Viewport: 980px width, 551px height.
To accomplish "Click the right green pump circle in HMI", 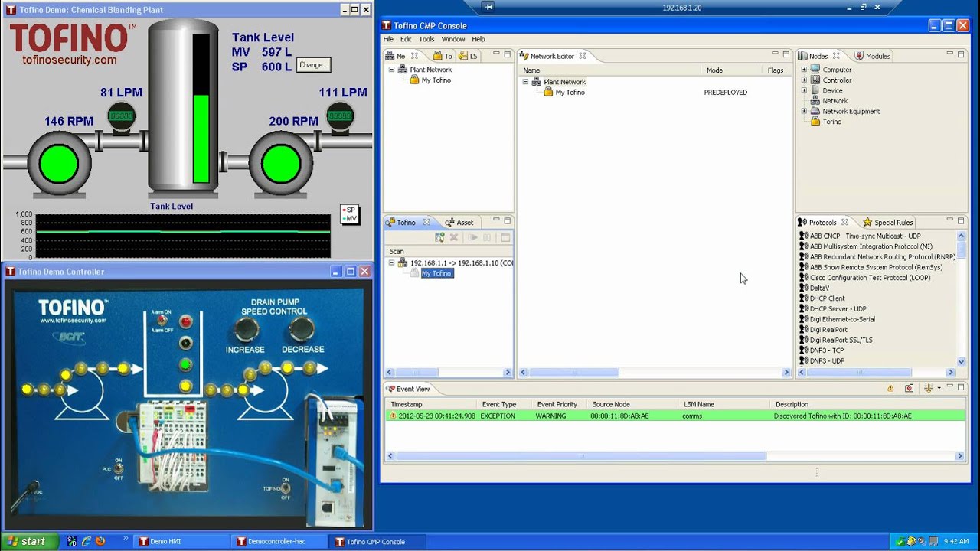I will pyautogui.click(x=280, y=164).
